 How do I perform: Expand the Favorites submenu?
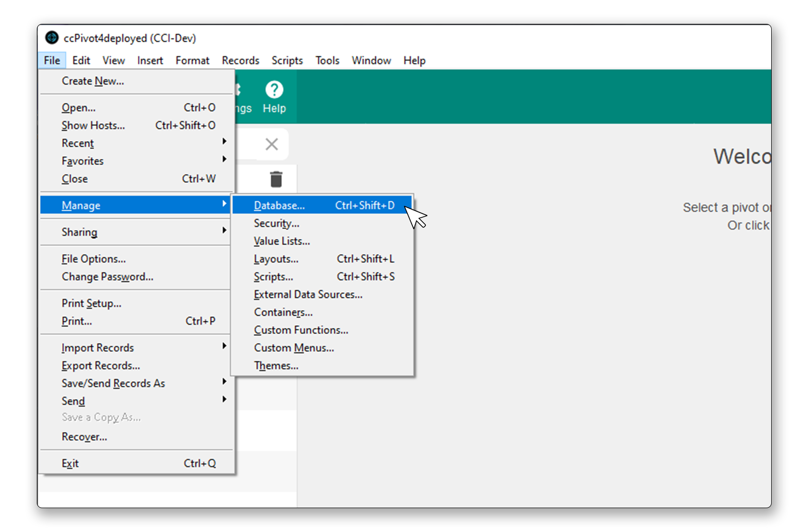point(136,161)
